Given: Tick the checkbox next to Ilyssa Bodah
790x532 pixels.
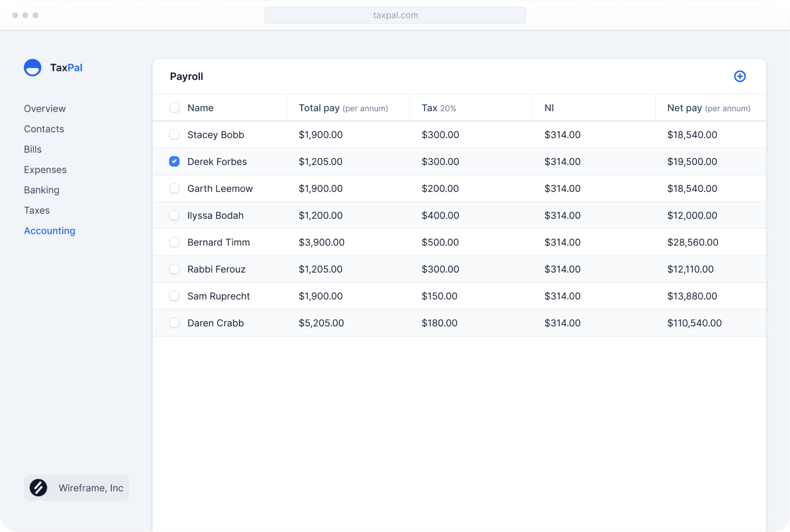Looking at the screenshot, I should pos(174,215).
